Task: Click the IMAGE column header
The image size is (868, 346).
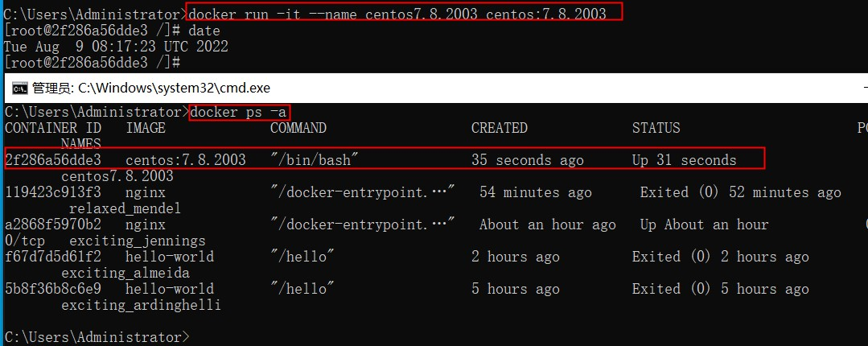Action: (146, 128)
